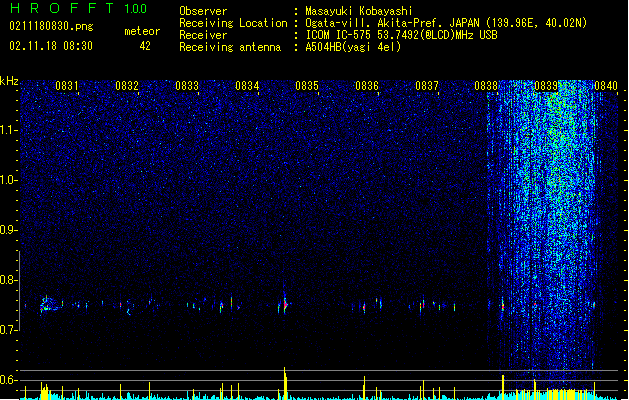Click the 0836 time marker
Viewport: 629px width, 400px height.
point(367,86)
